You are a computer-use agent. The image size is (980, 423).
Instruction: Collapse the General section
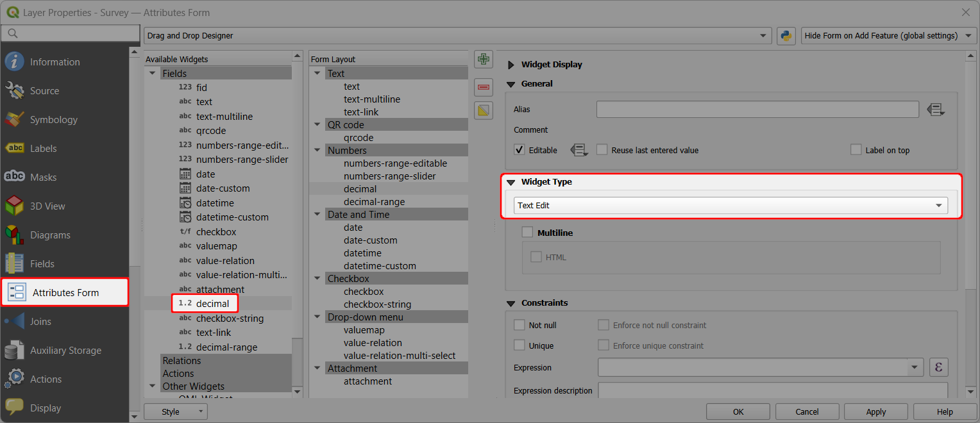[511, 84]
